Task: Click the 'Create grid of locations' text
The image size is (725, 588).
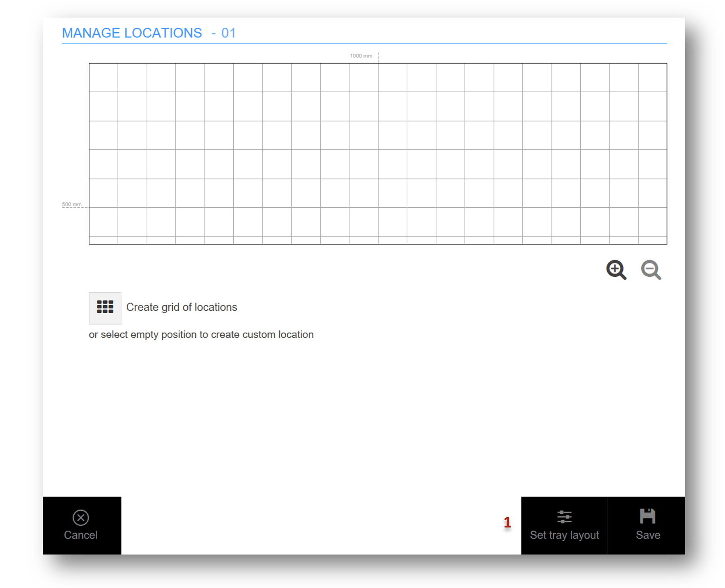Action: pos(181,307)
